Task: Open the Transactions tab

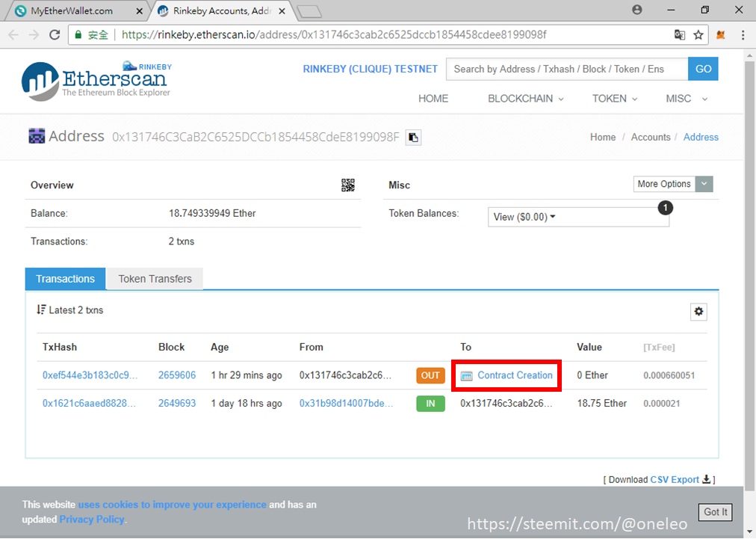Action: point(65,279)
